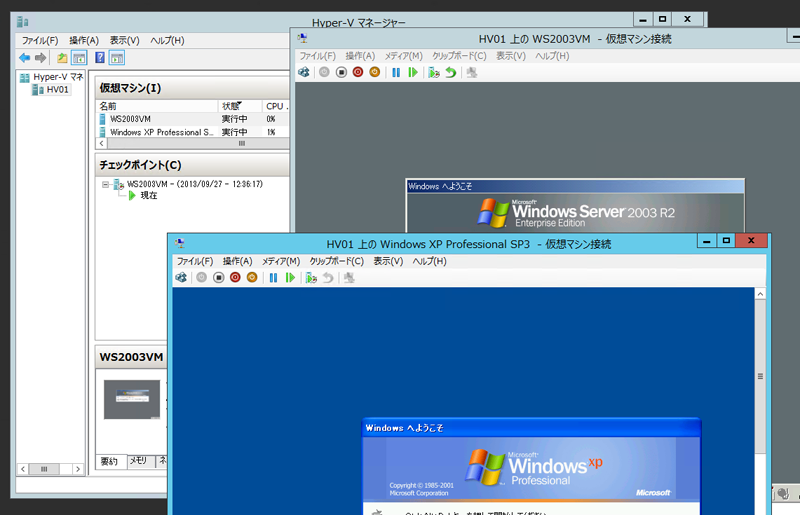Create checkpoint in Windows XP toolbar
800x515 pixels.
click(x=311, y=278)
